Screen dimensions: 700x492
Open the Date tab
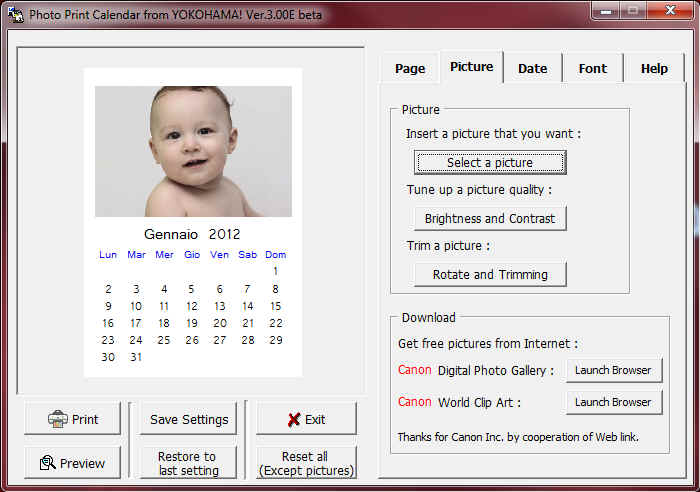click(x=532, y=68)
